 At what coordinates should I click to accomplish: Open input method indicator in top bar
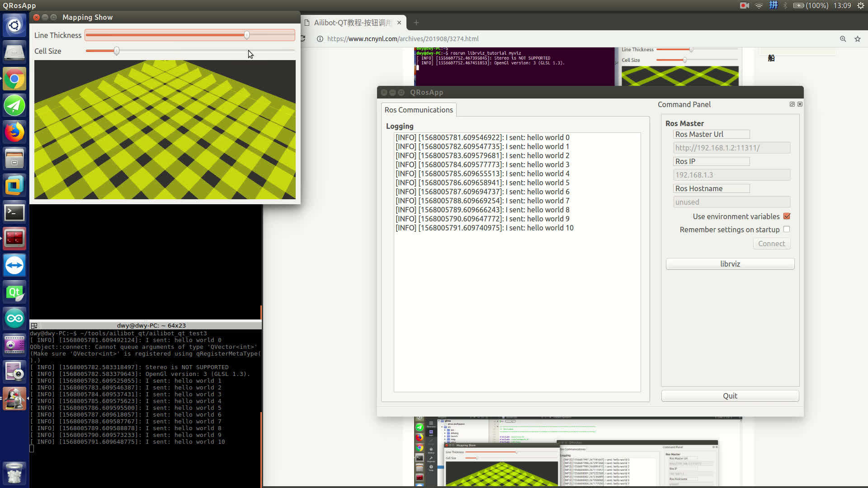click(774, 5)
